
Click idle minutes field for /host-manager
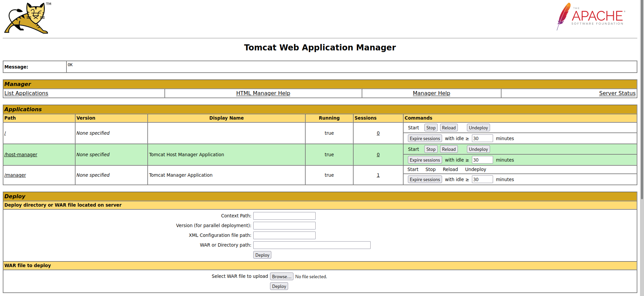tap(482, 160)
